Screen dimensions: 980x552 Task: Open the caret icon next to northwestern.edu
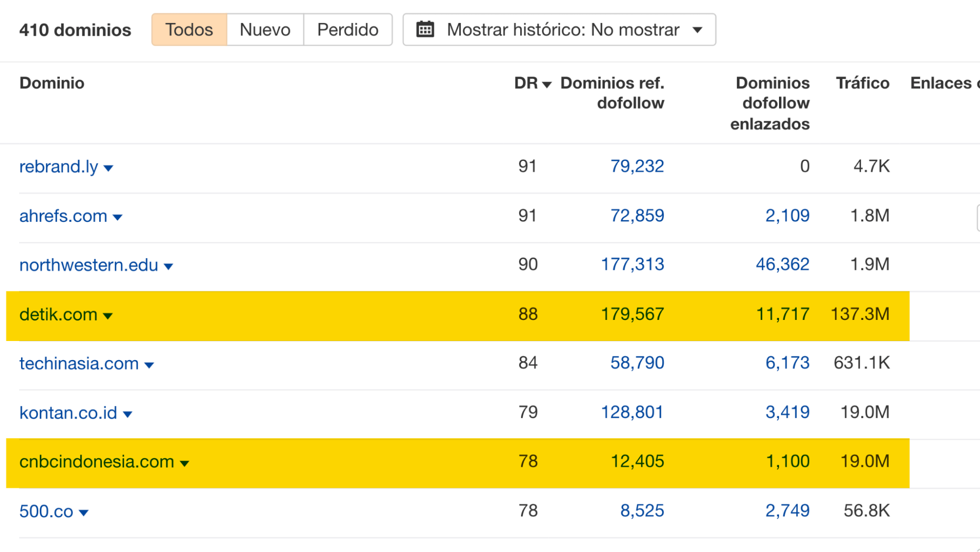click(x=168, y=266)
